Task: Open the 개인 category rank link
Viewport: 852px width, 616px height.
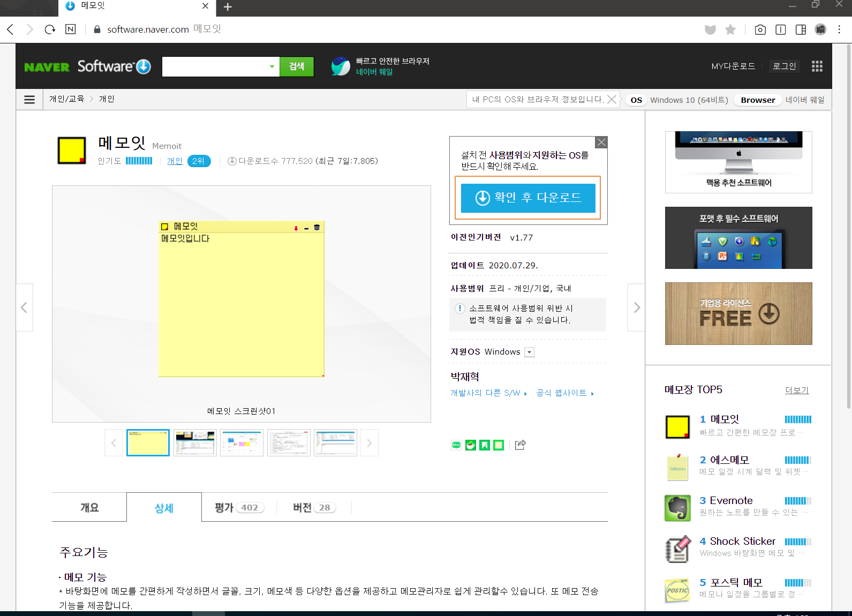Action: pyautogui.click(x=175, y=161)
